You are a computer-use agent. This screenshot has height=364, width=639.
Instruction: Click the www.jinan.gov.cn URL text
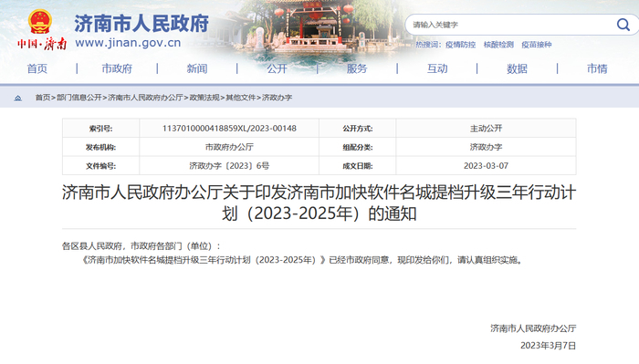click(128, 43)
